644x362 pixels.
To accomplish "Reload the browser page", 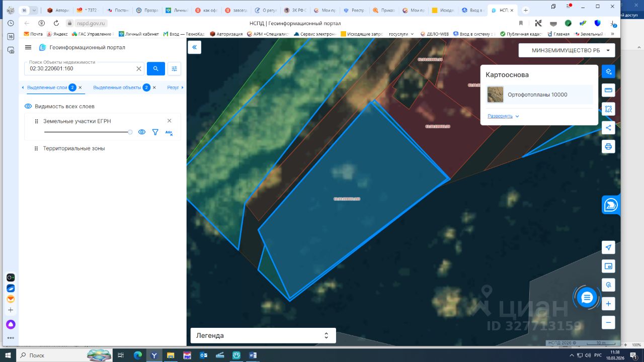I will (x=56, y=23).
